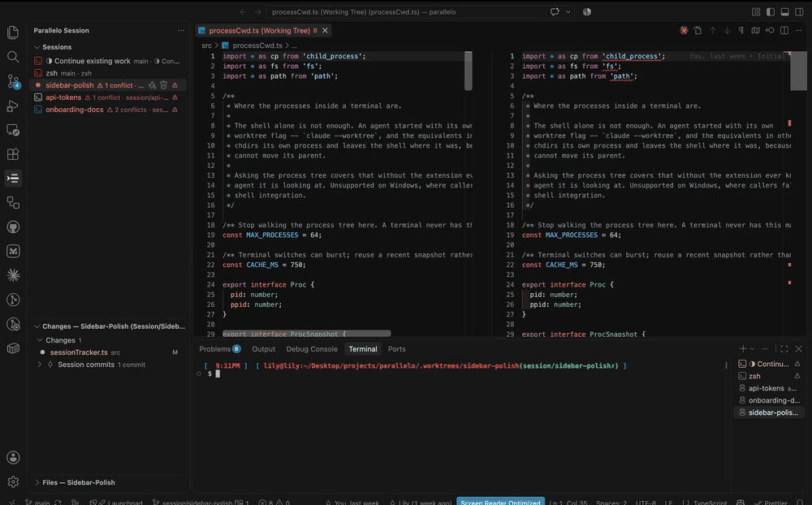Click the src breadcrumb segment
Viewport: 812px width, 505px height.
pyautogui.click(x=206, y=45)
